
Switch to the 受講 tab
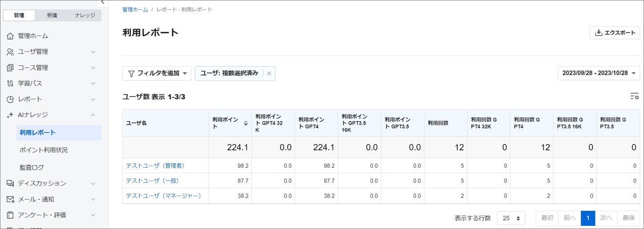point(52,15)
